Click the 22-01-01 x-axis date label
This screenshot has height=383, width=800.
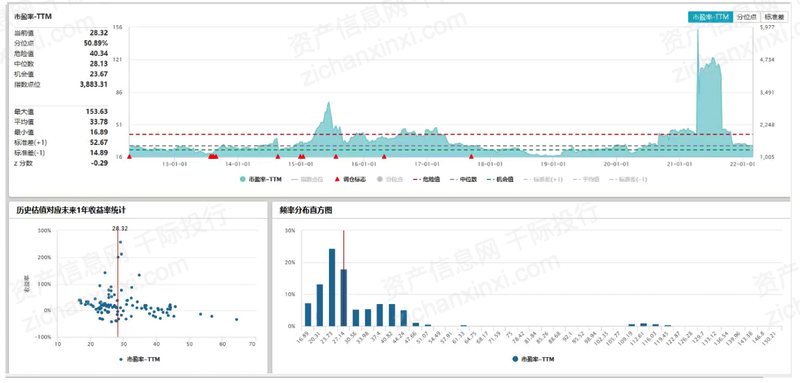pyautogui.click(x=742, y=164)
